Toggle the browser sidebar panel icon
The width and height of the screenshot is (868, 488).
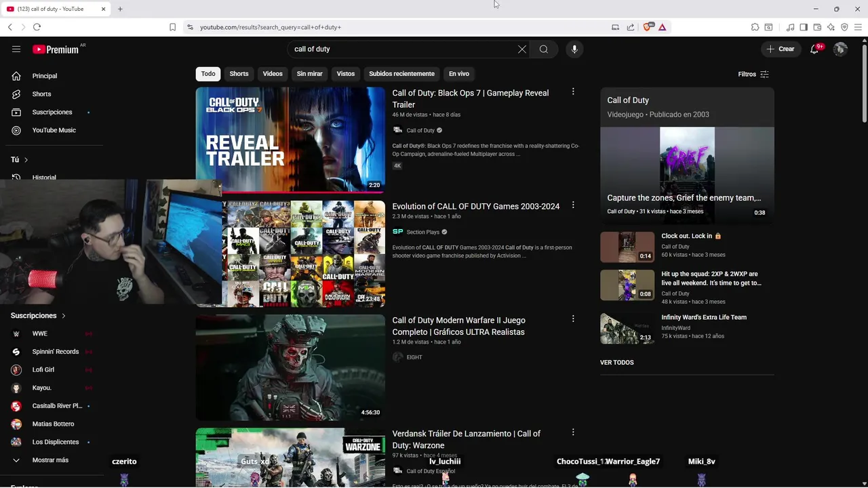click(804, 27)
